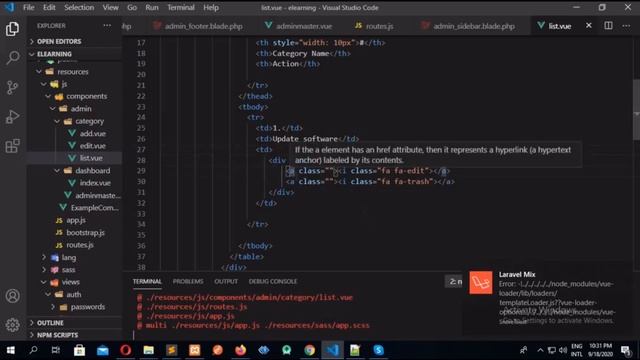The width and height of the screenshot is (640, 360).
Task: Open Visual Studio Code taskbar icon
Action: (x=332, y=350)
